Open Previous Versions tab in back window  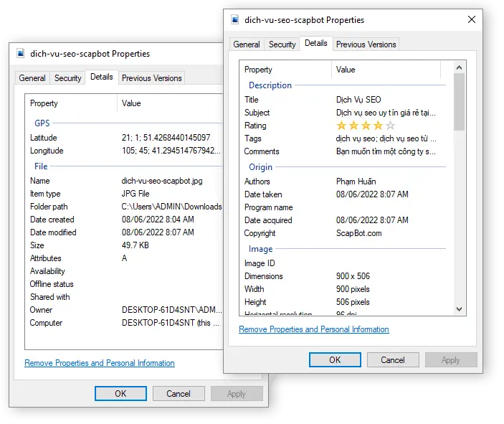coord(152,78)
